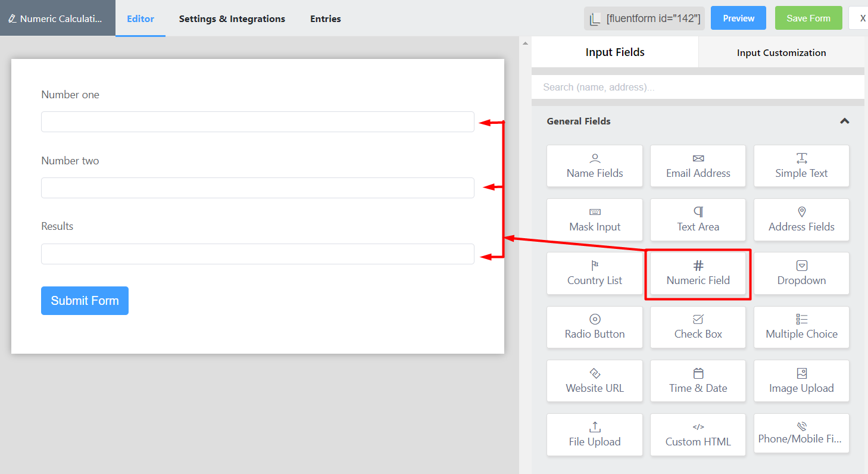Insert a Check Box field
Screen dimensions: 868x474
[x=698, y=327]
